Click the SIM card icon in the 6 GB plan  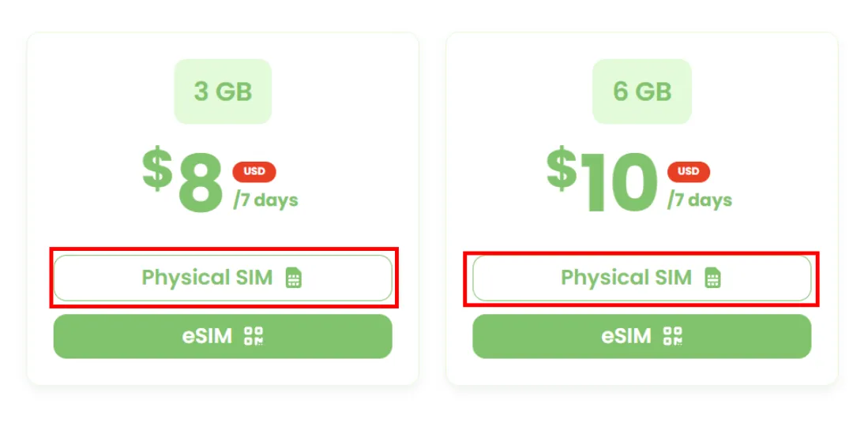tap(713, 277)
